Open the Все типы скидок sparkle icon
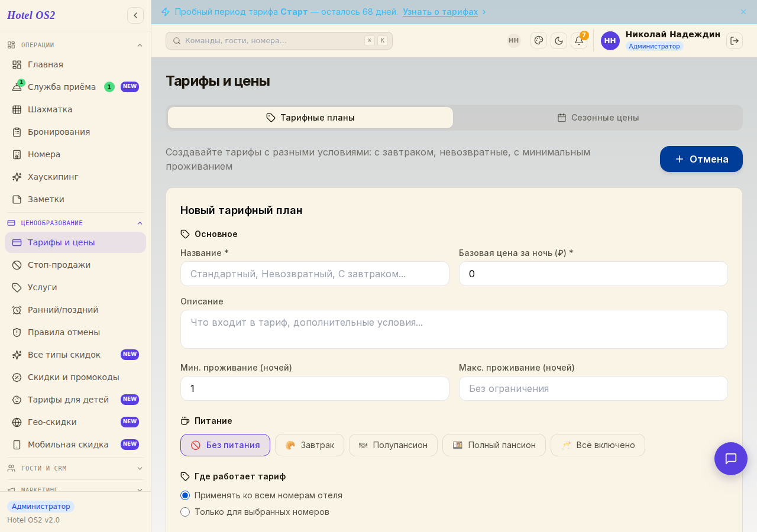 click(17, 355)
